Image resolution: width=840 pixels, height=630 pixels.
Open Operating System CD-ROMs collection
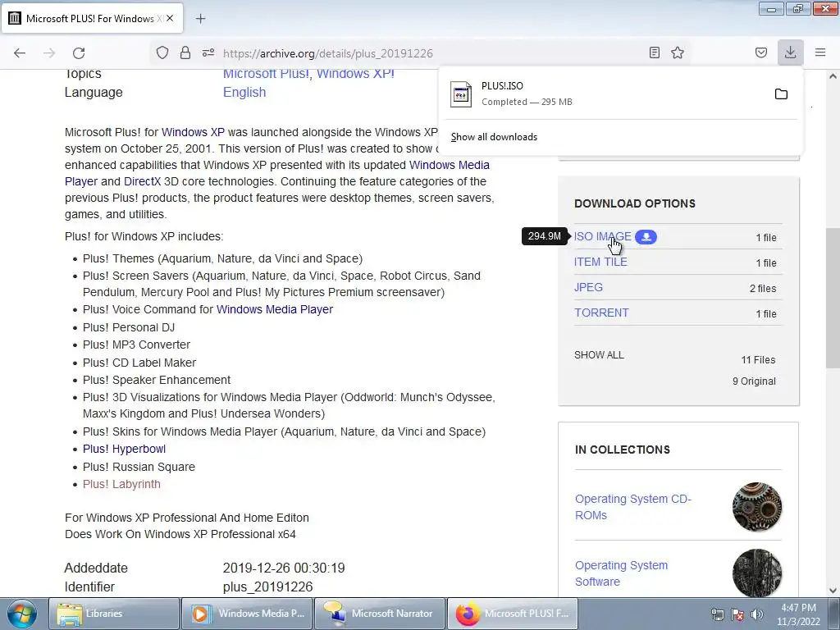[x=632, y=507]
